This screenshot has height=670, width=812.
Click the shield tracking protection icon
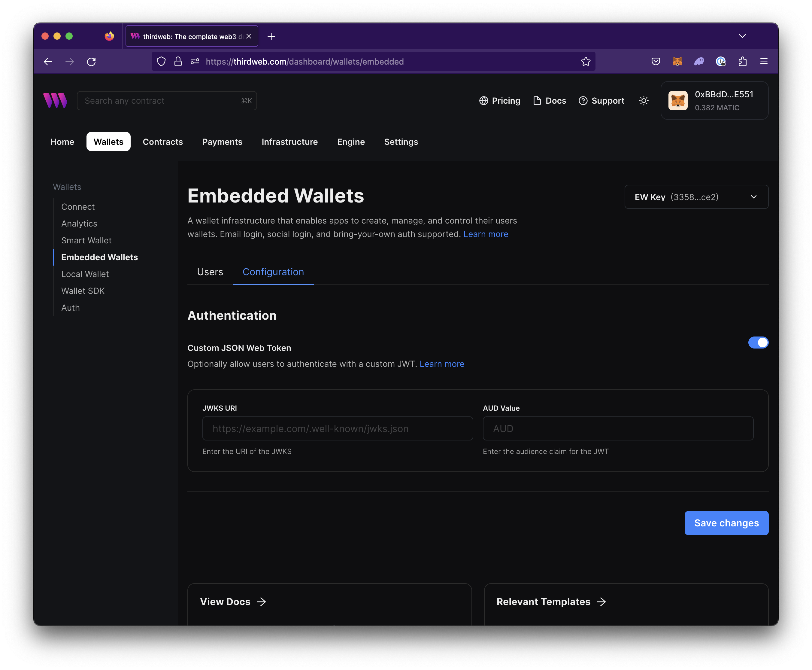click(x=161, y=61)
